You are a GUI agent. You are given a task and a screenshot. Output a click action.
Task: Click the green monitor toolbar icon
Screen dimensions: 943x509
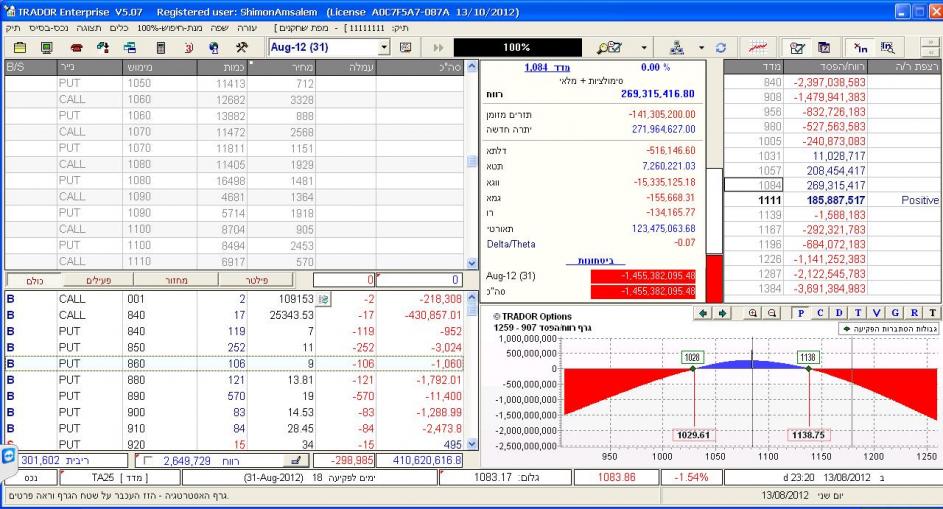pos(46,47)
